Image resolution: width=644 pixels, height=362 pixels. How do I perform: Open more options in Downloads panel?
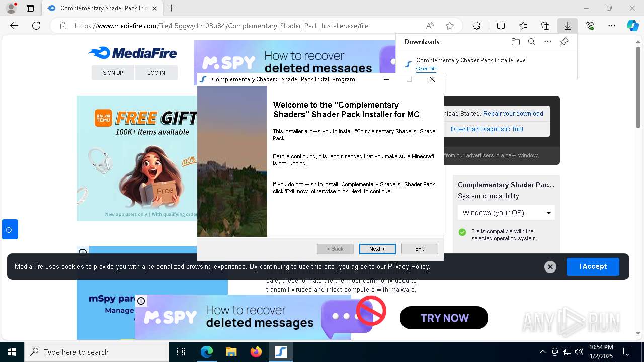pos(548,42)
